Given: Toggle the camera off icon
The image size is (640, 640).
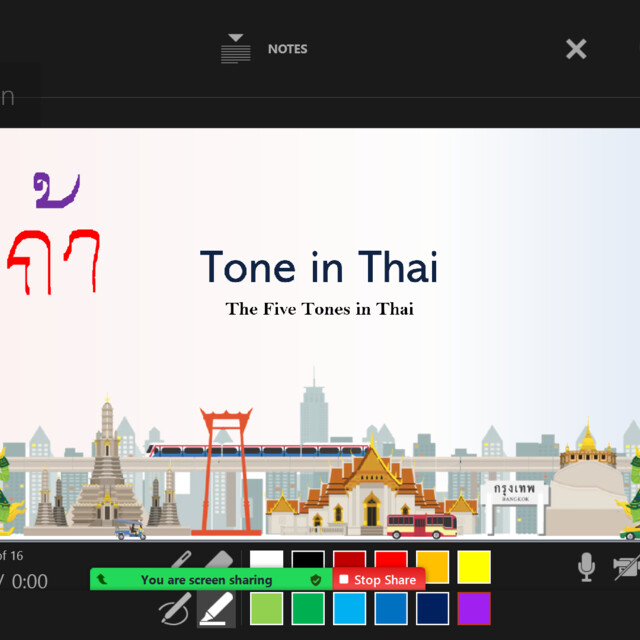Looking at the screenshot, I should [x=627, y=567].
